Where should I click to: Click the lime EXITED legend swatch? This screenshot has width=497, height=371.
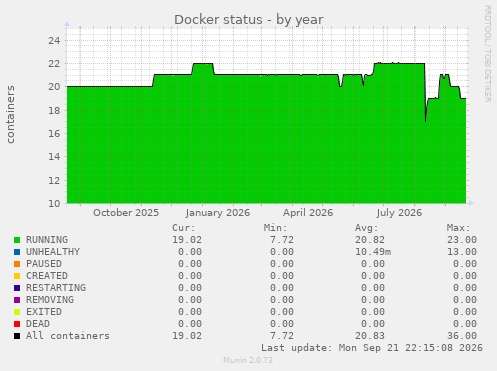(x=17, y=312)
